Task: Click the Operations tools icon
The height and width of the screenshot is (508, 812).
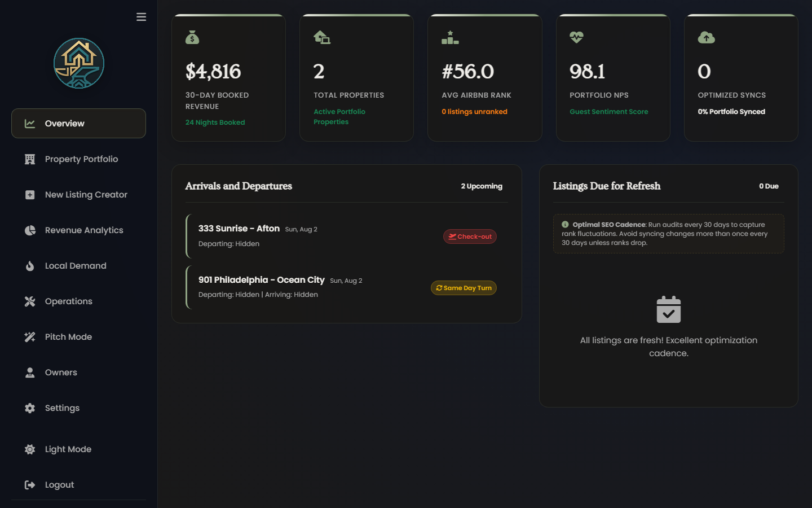Action: coord(30,301)
